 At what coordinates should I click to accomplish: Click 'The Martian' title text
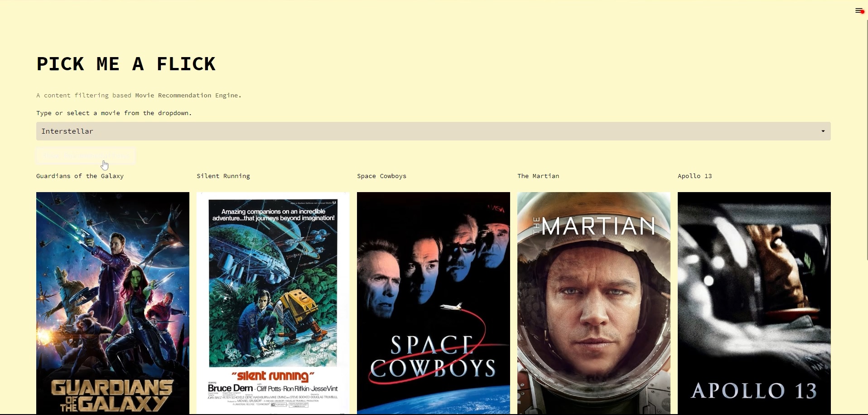coord(538,176)
